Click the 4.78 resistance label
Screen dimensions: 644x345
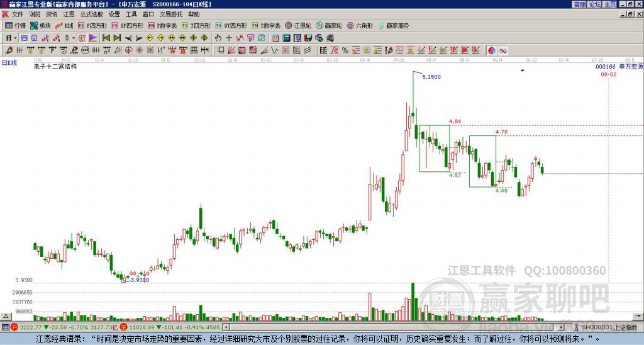coord(501,132)
